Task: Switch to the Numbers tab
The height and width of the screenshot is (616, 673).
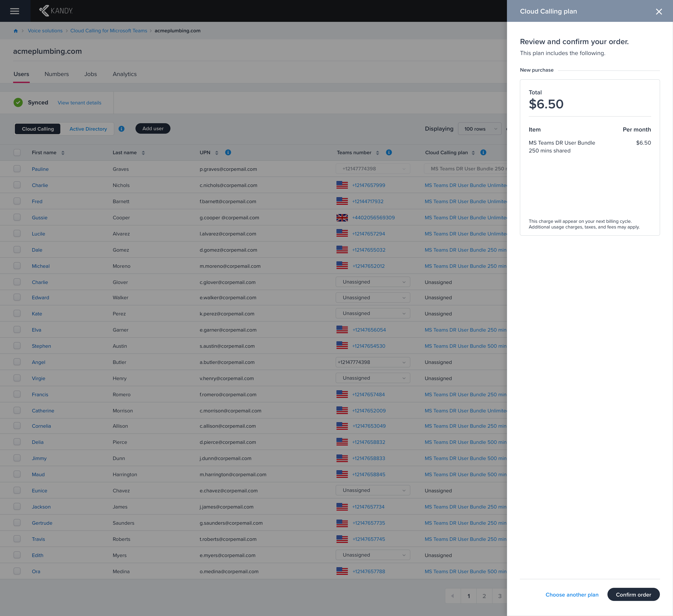Action: pyautogui.click(x=56, y=74)
